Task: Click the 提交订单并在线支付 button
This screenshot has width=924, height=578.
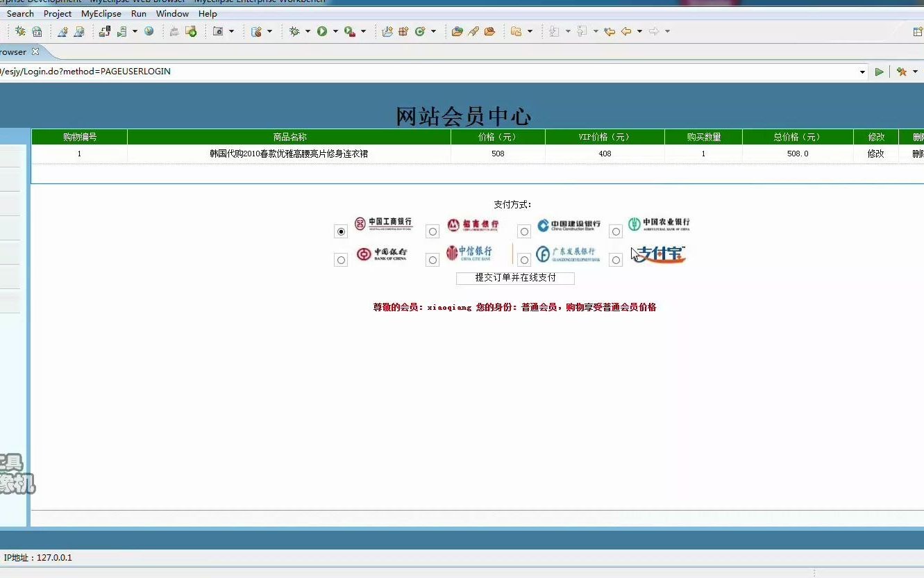Action: 515,278
